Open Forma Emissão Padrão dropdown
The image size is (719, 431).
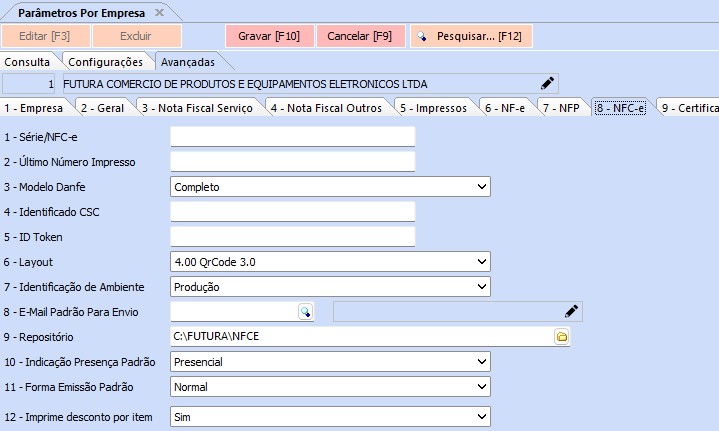click(481, 386)
